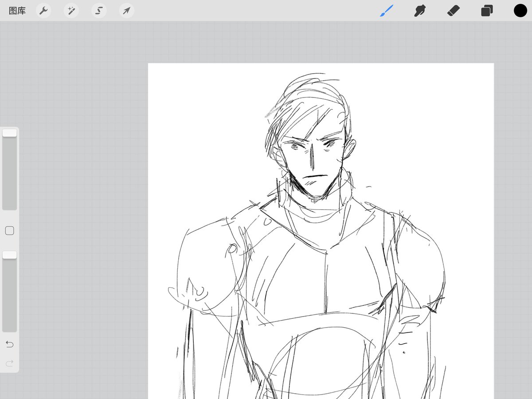Viewport: 532px width, 399px height.
Task: Select the Smudge tool
Action: 419,11
